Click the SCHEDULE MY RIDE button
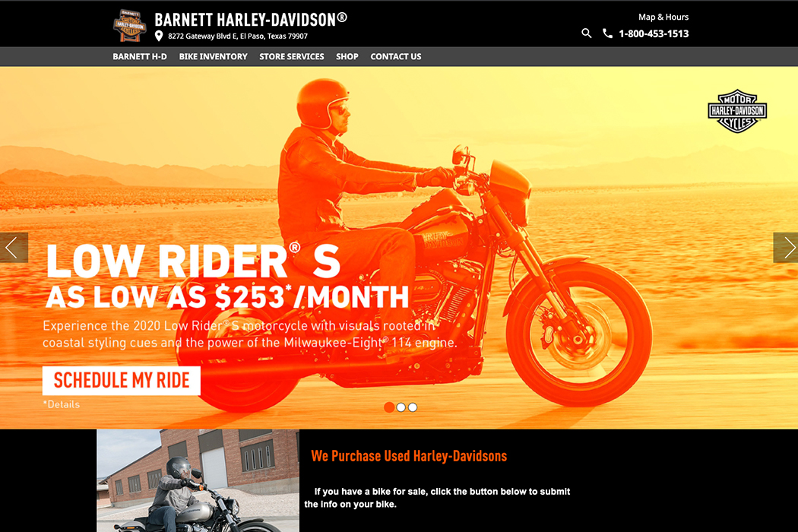This screenshot has width=798, height=532. coord(122,381)
